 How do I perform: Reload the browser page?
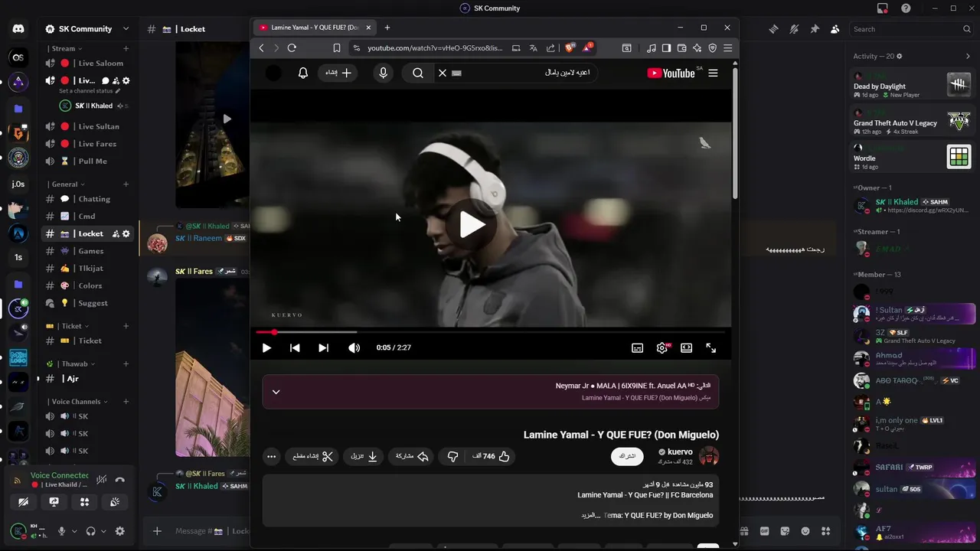pyautogui.click(x=292, y=47)
